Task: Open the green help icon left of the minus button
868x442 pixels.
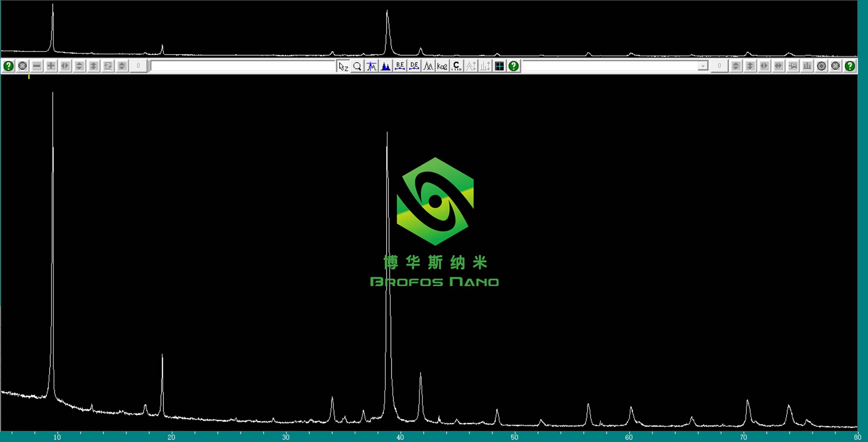Action: point(8,66)
